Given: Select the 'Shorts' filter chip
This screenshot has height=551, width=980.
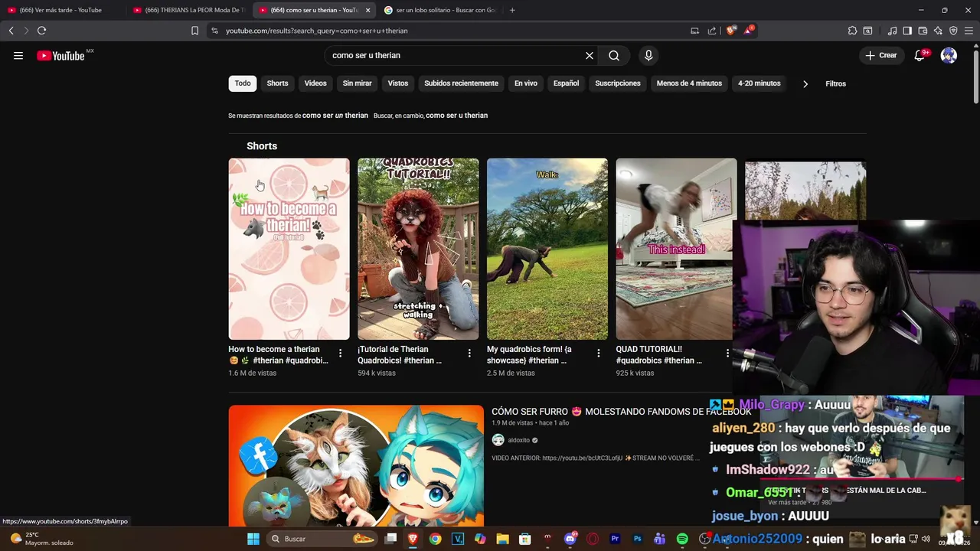Looking at the screenshot, I should point(277,83).
